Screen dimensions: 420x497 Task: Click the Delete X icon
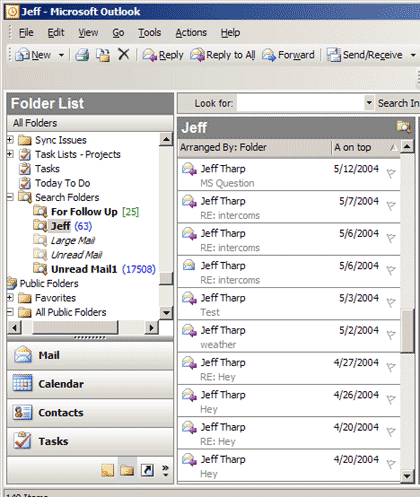(x=124, y=54)
